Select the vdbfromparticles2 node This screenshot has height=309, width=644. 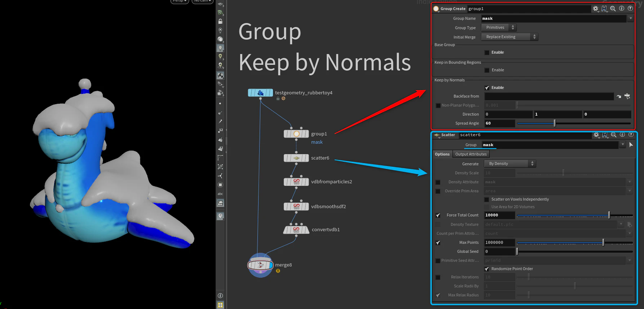(296, 182)
